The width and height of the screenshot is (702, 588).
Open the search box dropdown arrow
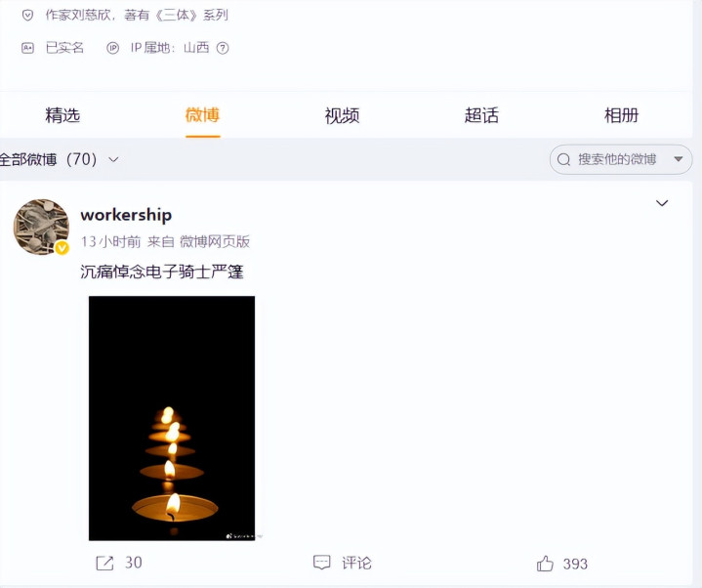(x=679, y=159)
